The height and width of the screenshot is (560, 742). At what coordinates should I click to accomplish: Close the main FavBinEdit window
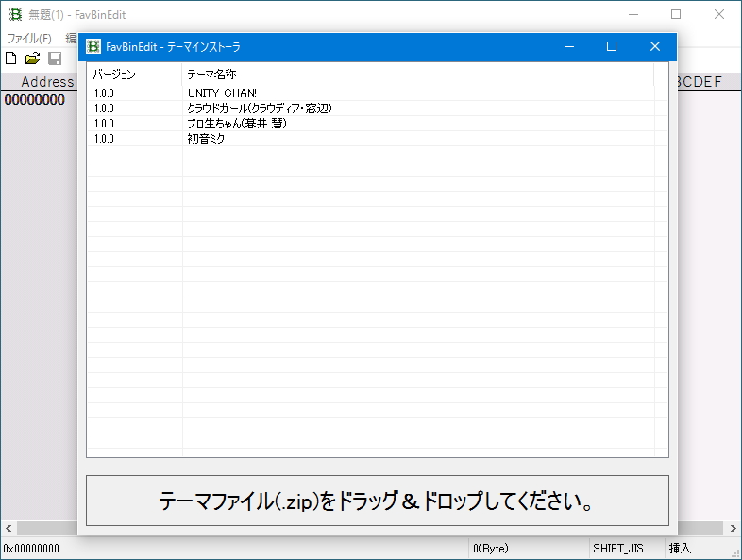[x=719, y=15]
